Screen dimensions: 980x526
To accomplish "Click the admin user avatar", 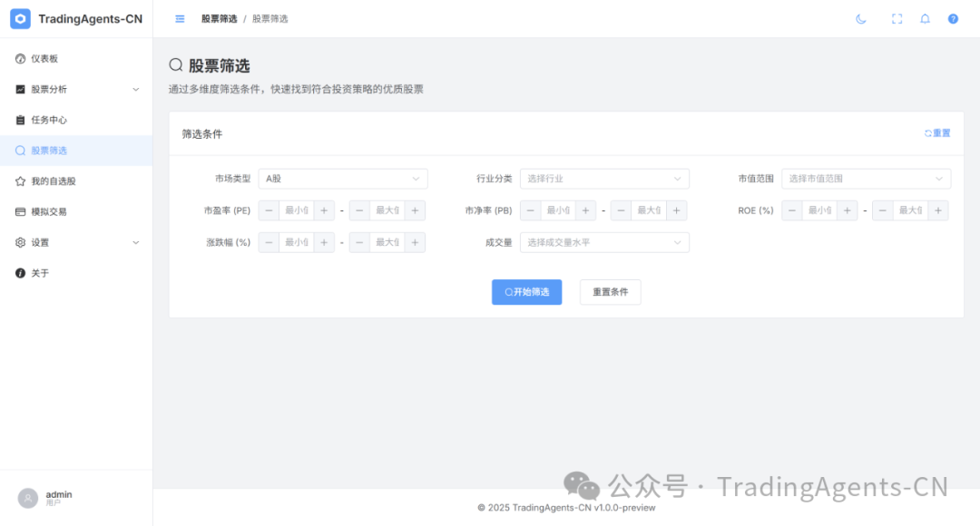I will tap(28, 498).
